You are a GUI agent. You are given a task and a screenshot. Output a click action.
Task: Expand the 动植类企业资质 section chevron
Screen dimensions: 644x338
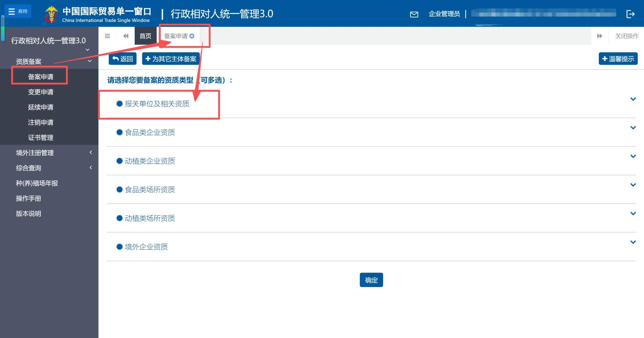(x=633, y=156)
